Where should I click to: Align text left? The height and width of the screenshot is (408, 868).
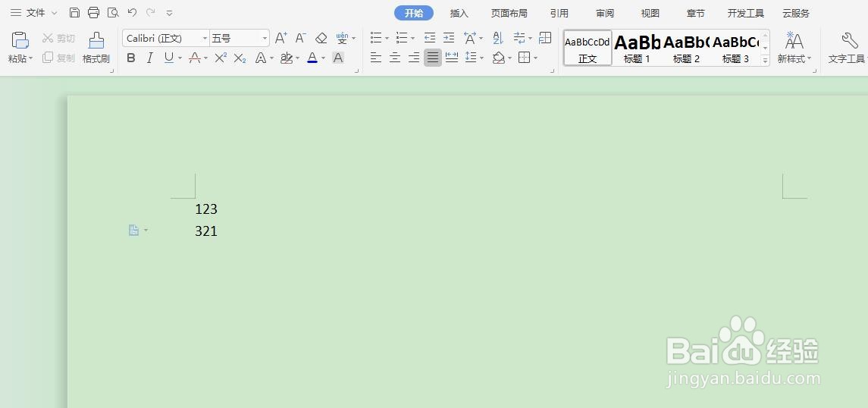point(376,58)
